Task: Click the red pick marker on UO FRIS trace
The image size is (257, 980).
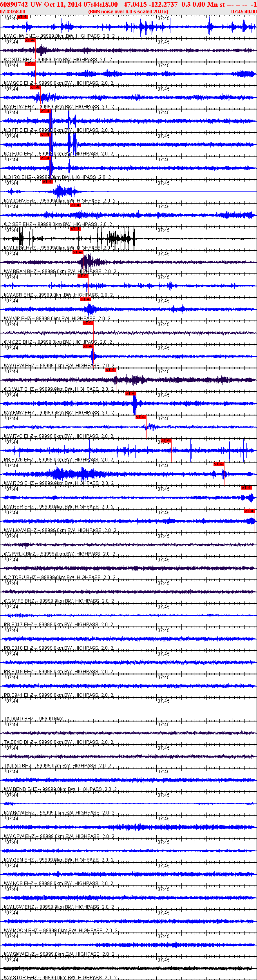Action: pos(45,111)
